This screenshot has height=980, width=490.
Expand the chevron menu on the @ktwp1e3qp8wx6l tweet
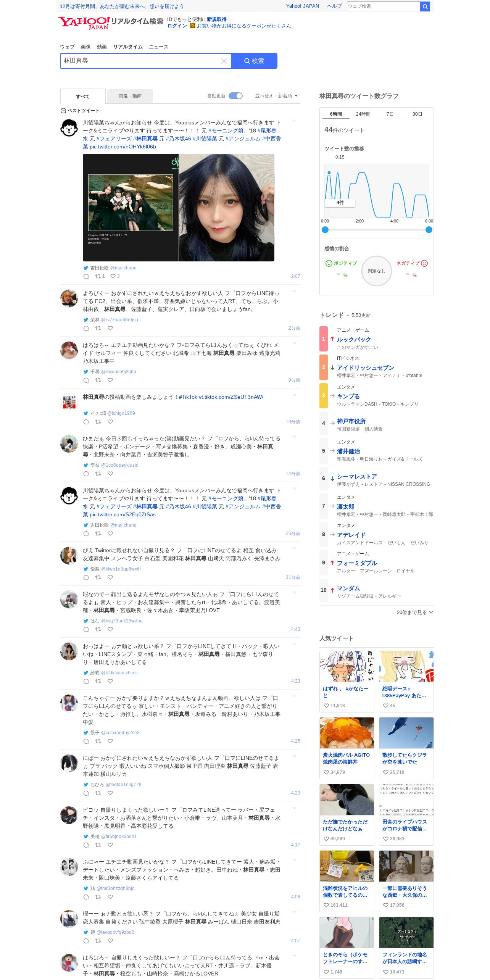point(294,549)
